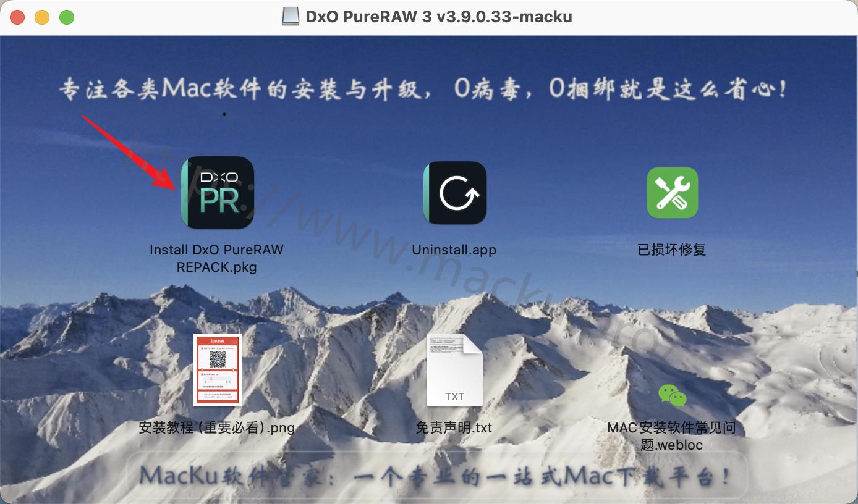Click the disk proxy icon in title bar
The height and width of the screenshot is (504, 858).
point(291,17)
